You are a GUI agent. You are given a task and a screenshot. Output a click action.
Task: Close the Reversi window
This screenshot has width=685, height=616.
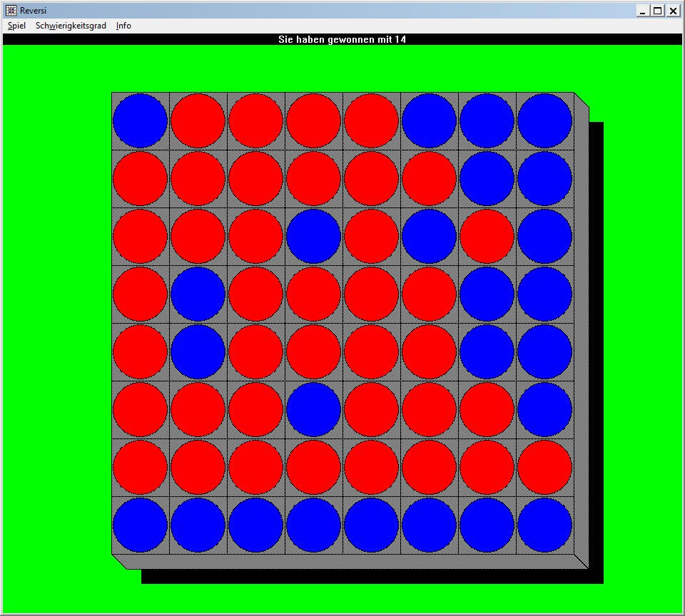671,11
